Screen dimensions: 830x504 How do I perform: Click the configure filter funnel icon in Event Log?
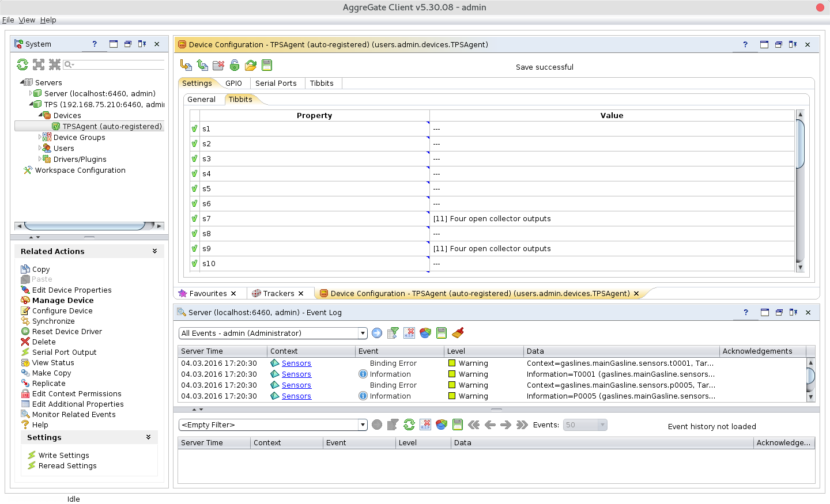[x=393, y=333]
